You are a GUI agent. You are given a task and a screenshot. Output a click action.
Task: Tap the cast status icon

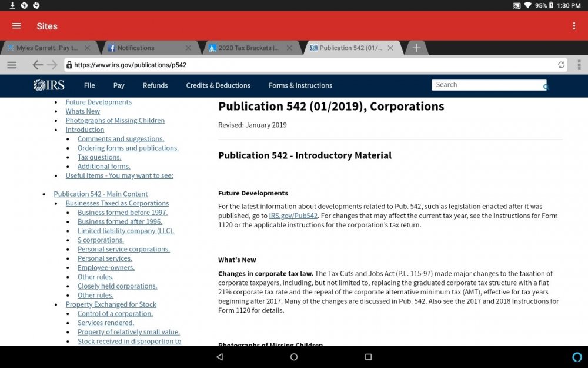[x=517, y=6]
